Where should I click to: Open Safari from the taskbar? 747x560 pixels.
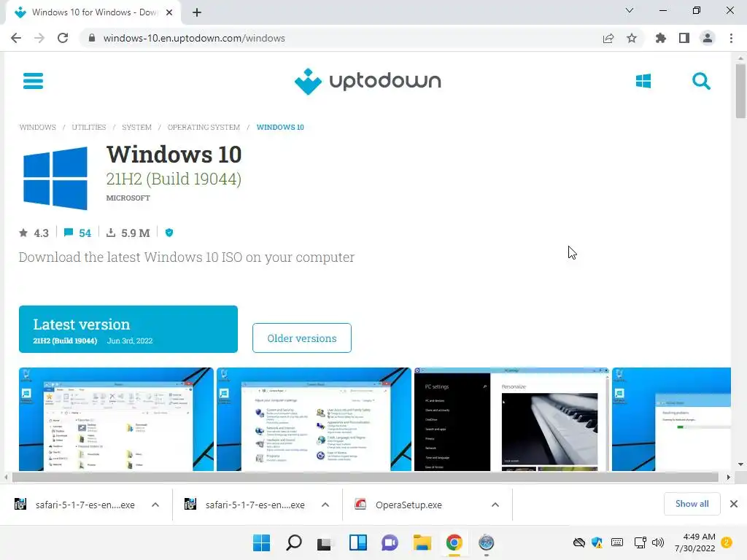click(487, 542)
